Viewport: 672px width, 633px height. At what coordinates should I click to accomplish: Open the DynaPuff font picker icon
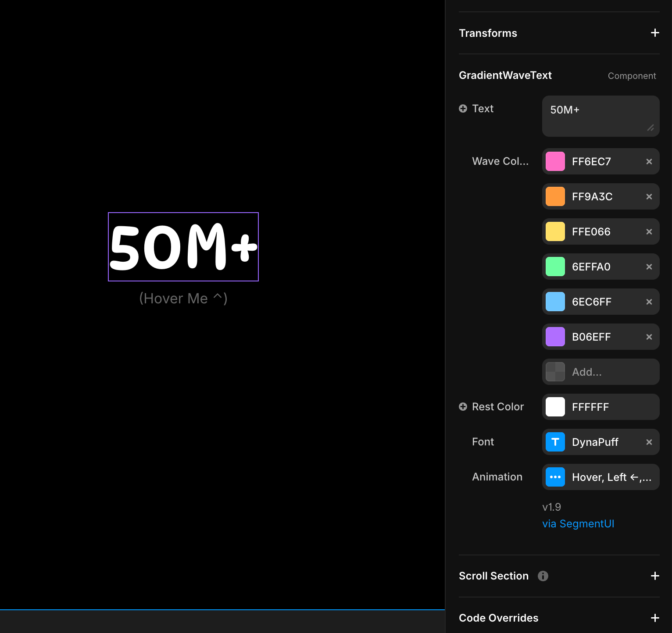click(555, 442)
